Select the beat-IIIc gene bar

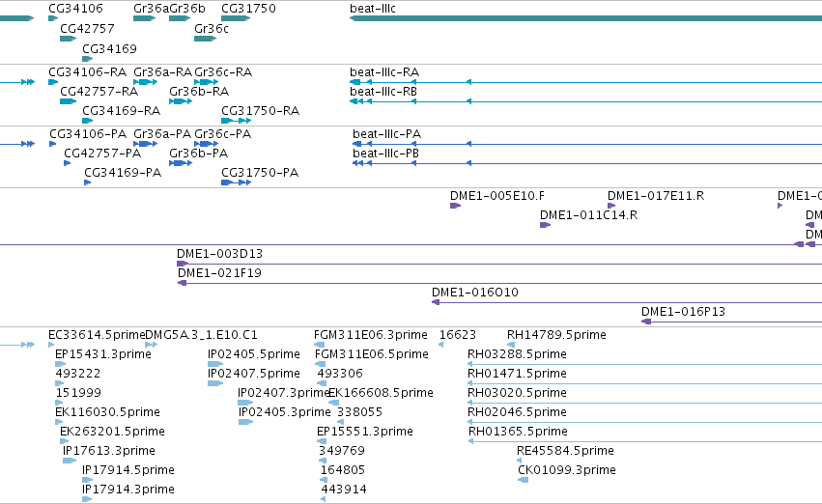(x=585, y=18)
